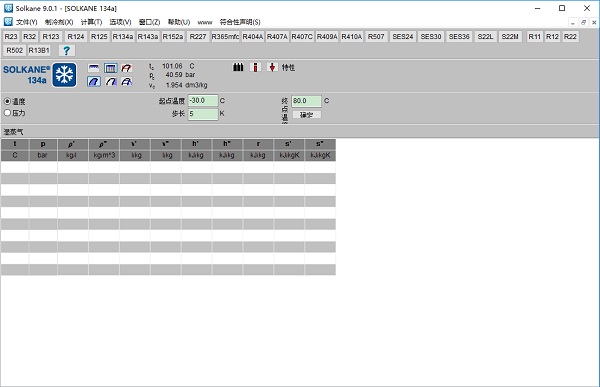The width and height of the screenshot is (600, 387).
Task: Choose refrigerant R124
Action: click(76, 37)
